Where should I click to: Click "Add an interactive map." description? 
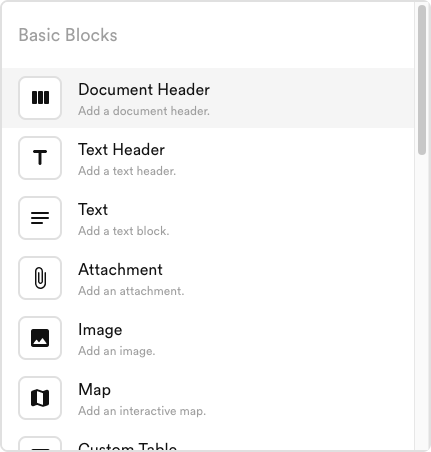tap(142, 411)
